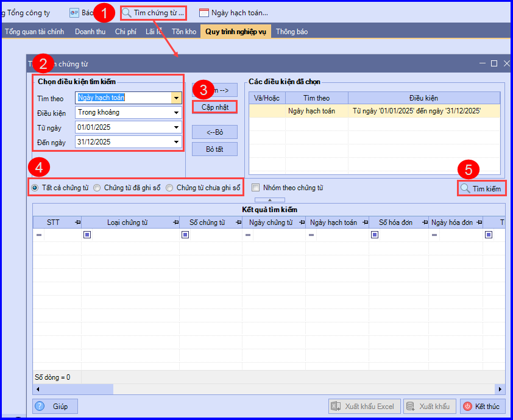Open the Chi phí tab
Image resolution: width=513 pixels, height=420 pixels.
point(126,32)
